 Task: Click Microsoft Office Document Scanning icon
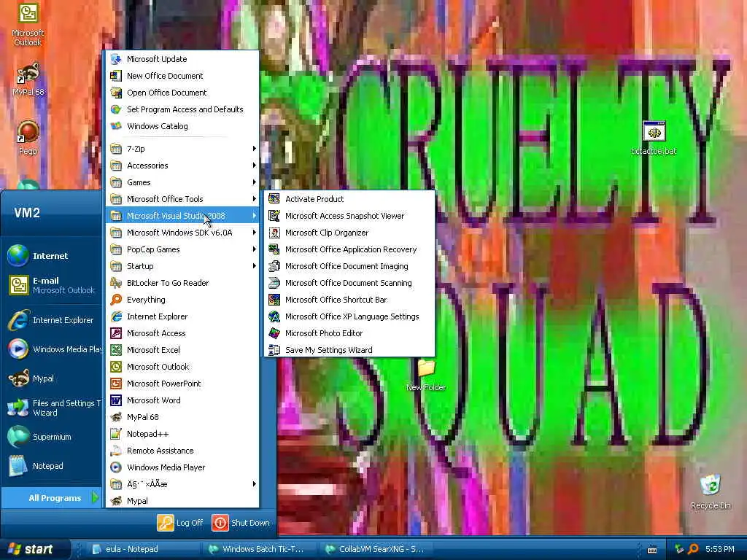point(274,283)
